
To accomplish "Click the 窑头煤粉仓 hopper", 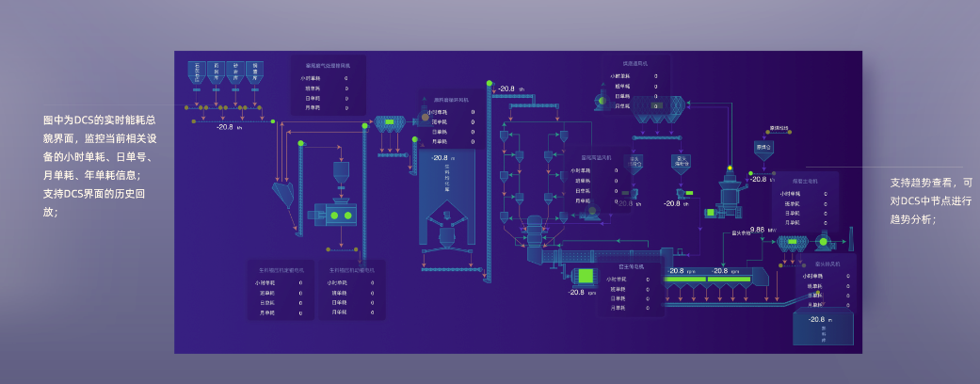I will (x=680, y=164).
